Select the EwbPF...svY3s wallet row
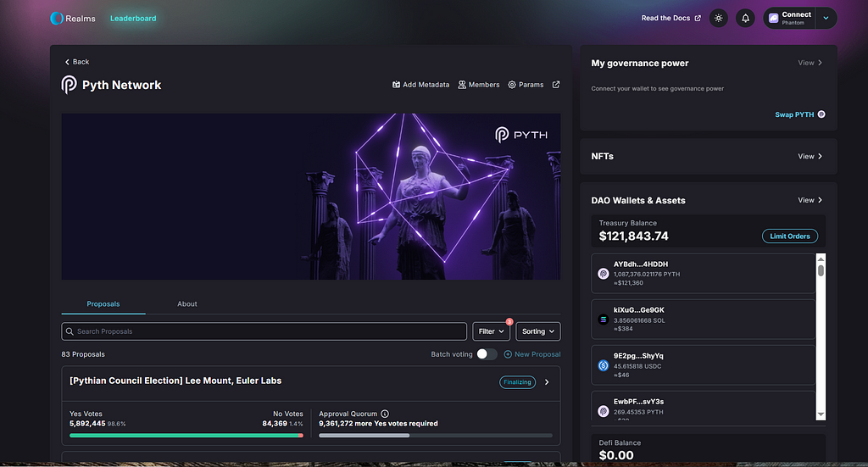This screenshot has width=868, height=467. (x=703, y=406)
